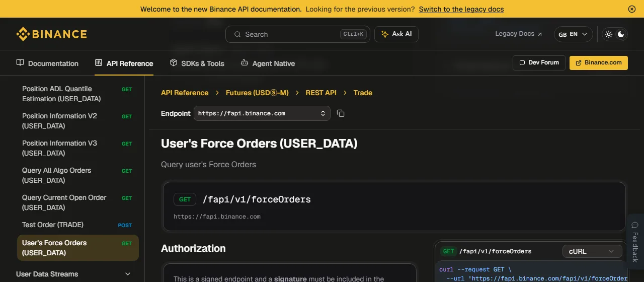Screen dimensions: 644x282
Task: Click the search magnifier icon
Action: (237, 34)
